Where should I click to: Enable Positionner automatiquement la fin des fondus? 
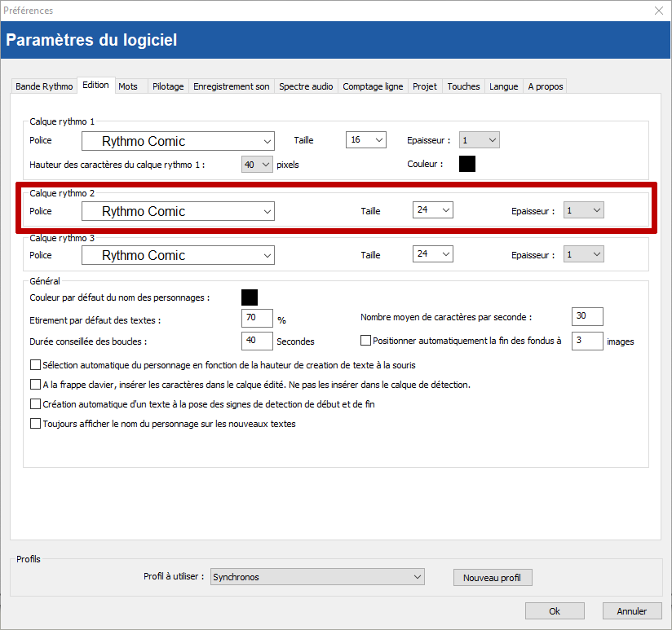coord(365,341)
